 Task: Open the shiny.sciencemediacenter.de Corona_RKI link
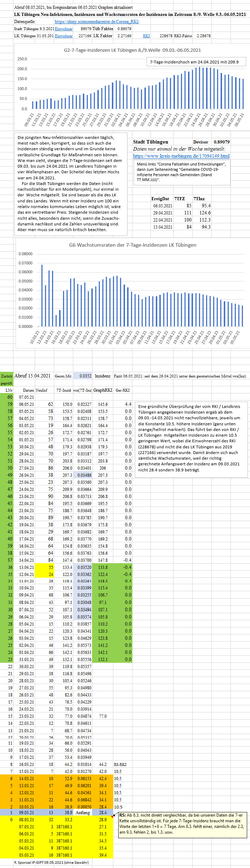97,22
